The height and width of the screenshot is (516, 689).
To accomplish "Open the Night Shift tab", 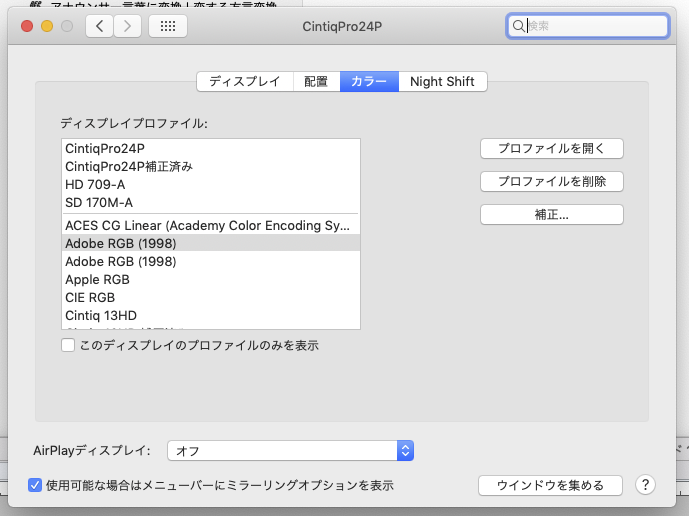I will (443, 82).
